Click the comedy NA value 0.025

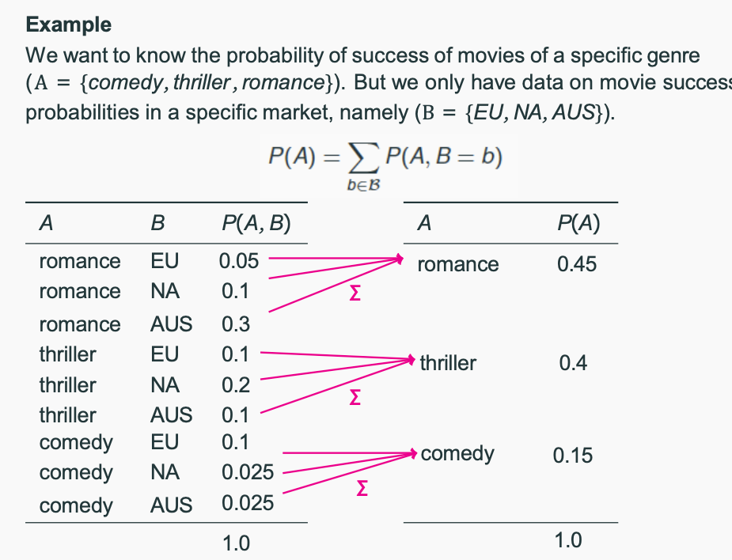point(248,472)
